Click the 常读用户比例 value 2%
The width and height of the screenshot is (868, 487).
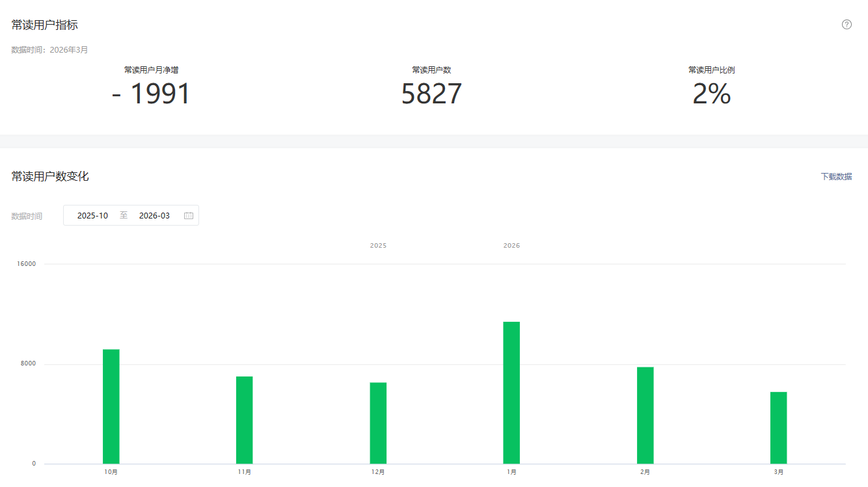(x=712, y=94)
